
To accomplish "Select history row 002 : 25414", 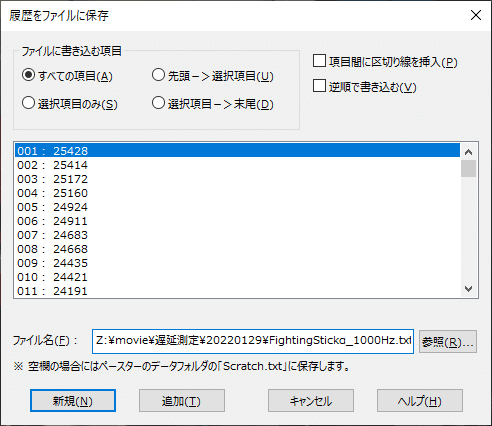I will click(237, 165).
